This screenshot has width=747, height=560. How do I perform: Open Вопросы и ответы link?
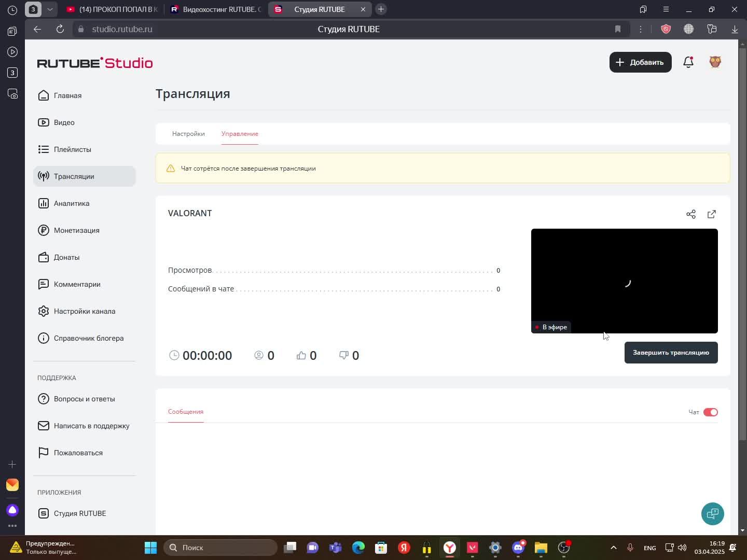click(84, 399)
